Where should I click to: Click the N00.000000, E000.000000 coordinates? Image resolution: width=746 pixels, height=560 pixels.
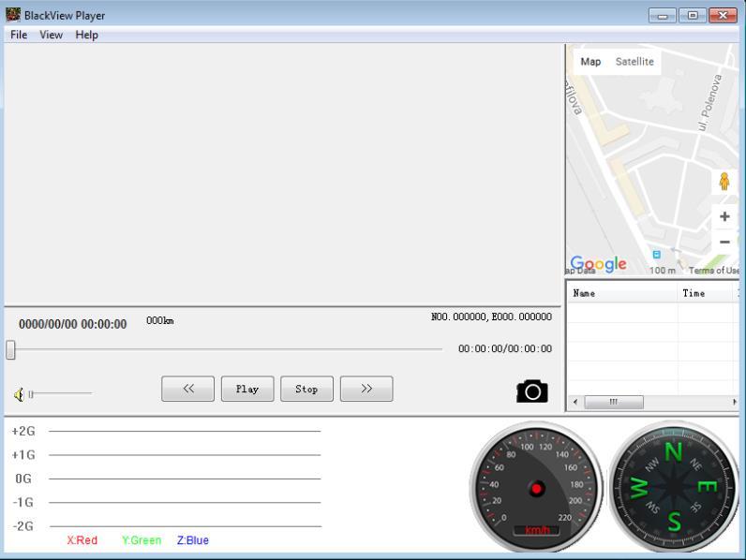click(x=491, y=317)
